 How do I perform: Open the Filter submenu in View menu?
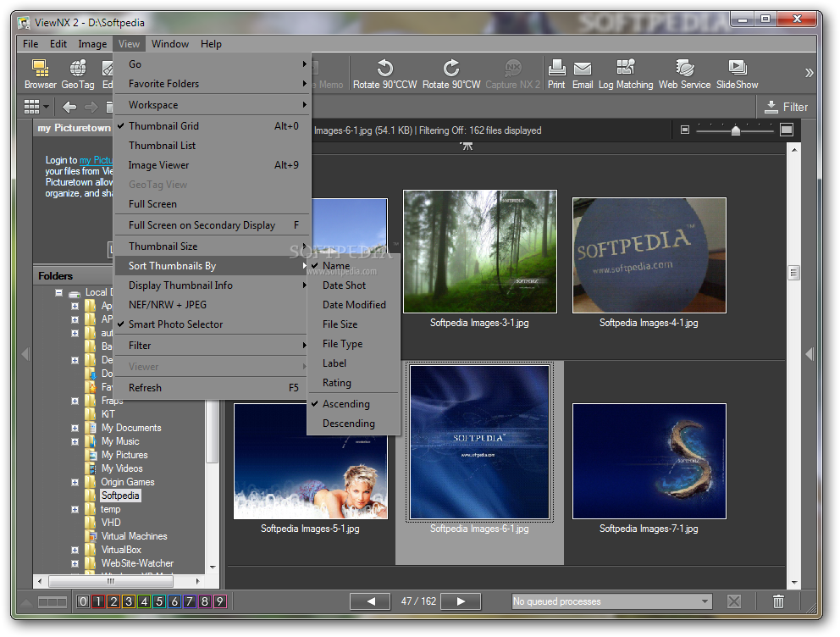click(213, 346)
